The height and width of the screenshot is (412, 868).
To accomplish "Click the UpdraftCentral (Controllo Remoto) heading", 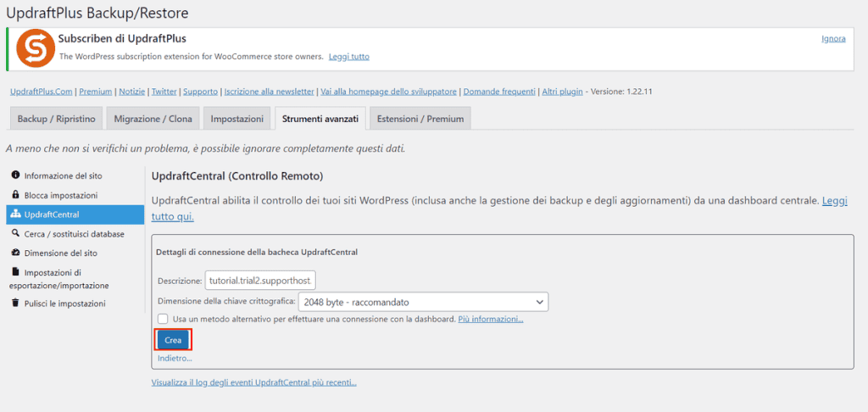I will point(237,176).
